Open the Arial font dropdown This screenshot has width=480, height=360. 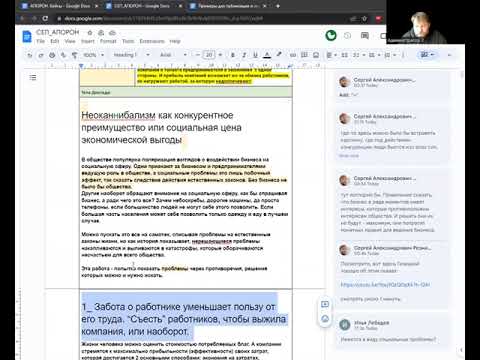[x=173, y=55]
